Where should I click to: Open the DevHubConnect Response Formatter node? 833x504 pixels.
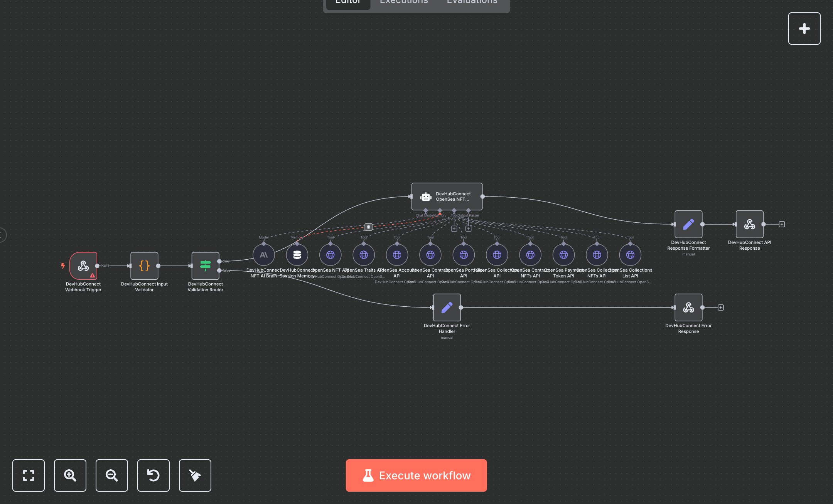(x=688, y=224)
